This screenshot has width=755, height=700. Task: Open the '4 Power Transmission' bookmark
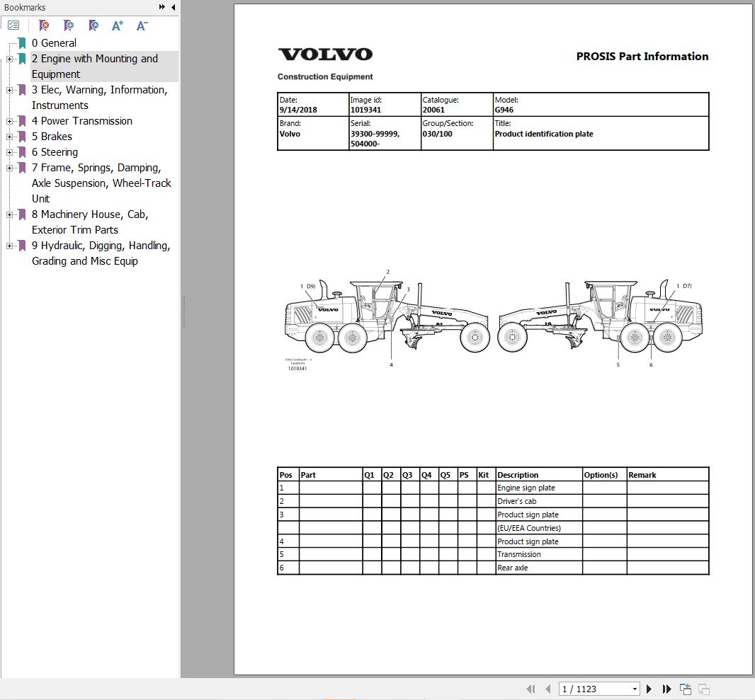[x=82, y=121]
